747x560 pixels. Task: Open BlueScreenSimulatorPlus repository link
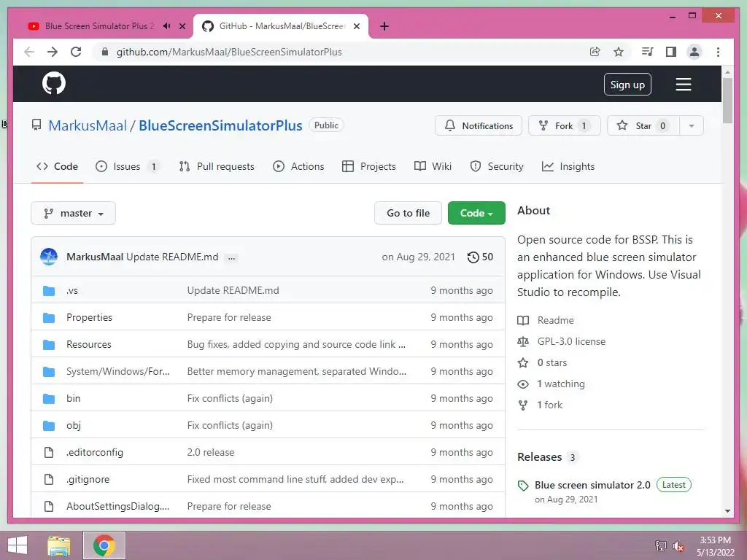[220, 125]
